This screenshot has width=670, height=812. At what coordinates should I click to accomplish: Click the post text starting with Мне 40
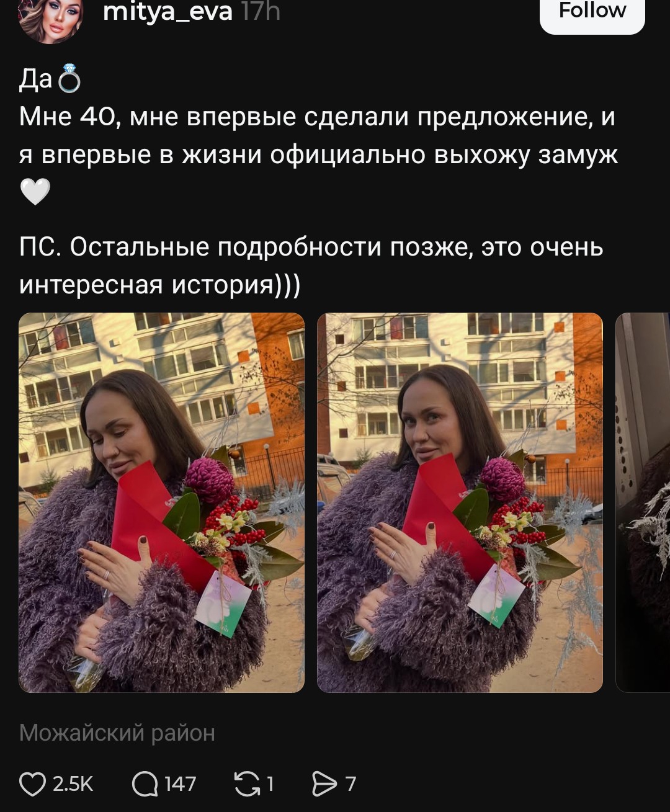(318, 136)
